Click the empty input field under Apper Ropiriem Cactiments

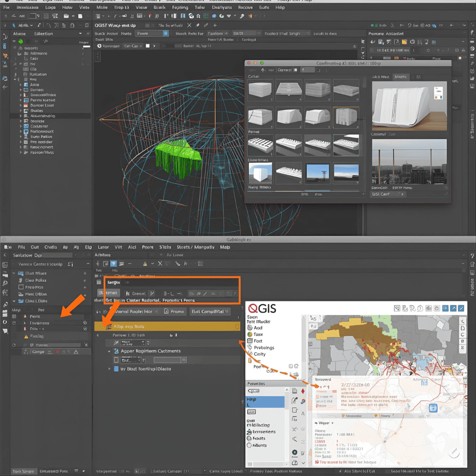(x=170, y=360)
